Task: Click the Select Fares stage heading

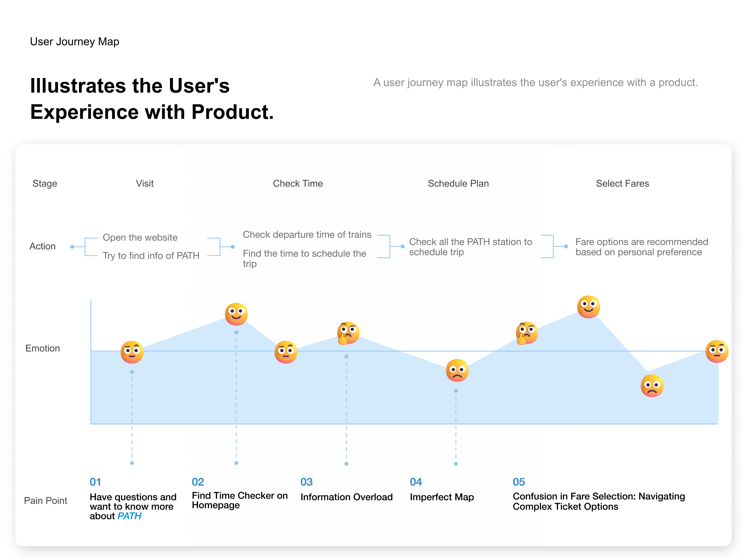Action: pyautogui.click(x=622, y=183)
